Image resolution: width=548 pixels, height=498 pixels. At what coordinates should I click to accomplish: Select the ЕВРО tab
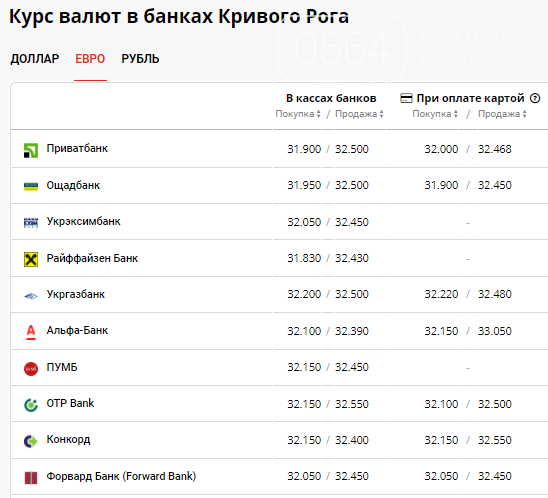[x=90, y=59]
